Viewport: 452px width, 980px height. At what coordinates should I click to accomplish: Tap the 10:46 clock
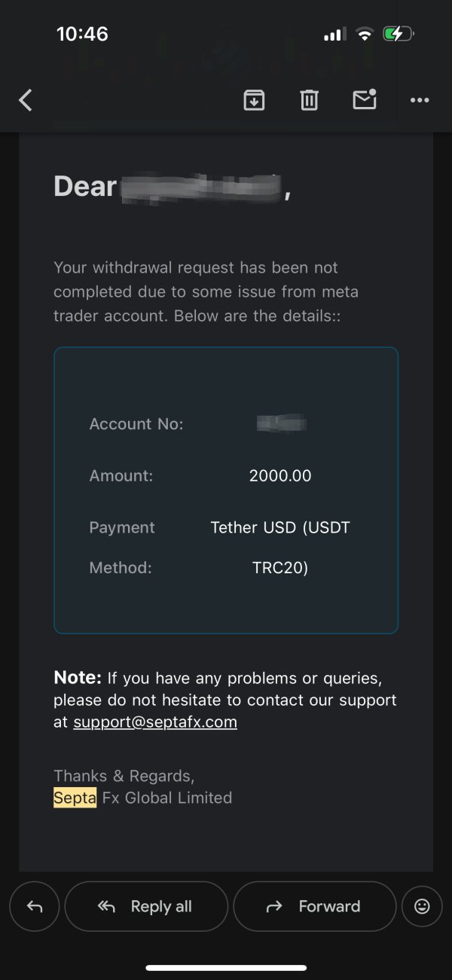coord(82,34)
